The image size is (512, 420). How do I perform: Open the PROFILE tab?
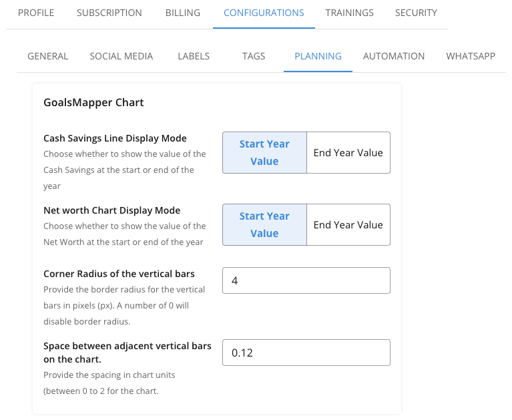(36, 13)
